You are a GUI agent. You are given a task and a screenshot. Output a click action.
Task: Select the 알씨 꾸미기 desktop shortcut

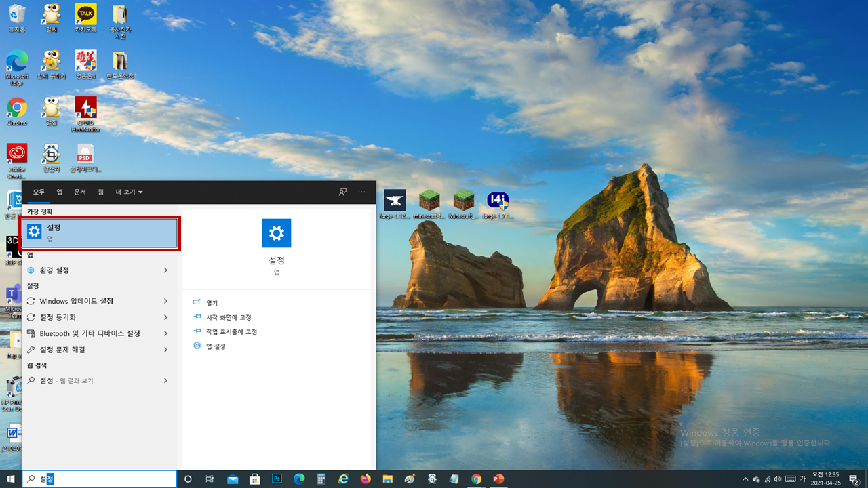click(x=52, y=65)
